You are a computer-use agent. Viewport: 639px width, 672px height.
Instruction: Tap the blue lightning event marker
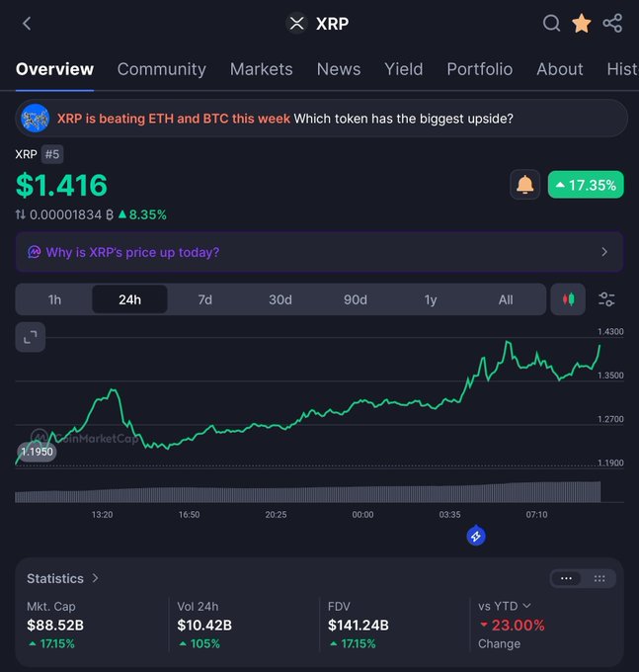(476, 536)
